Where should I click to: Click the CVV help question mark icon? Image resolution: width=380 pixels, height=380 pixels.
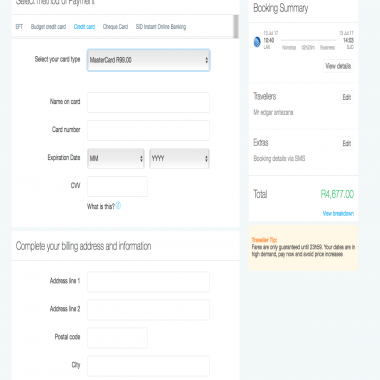pos(118,206)
